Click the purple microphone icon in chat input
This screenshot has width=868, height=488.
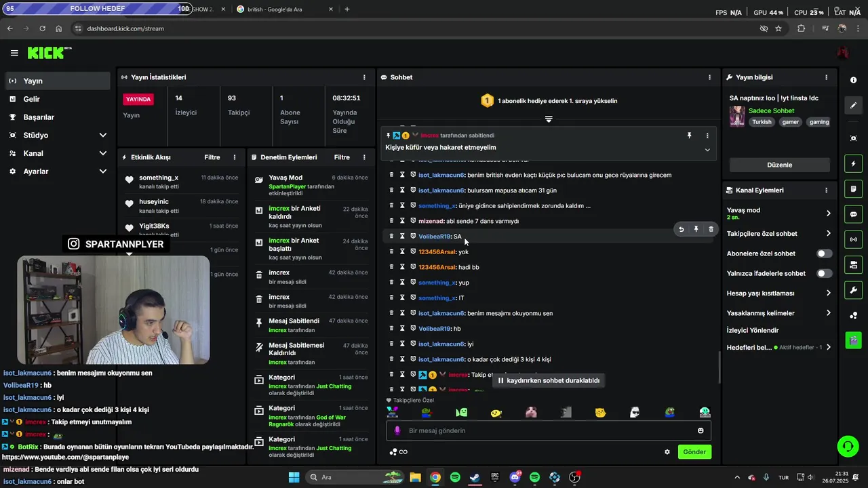[x=398, y=430]
